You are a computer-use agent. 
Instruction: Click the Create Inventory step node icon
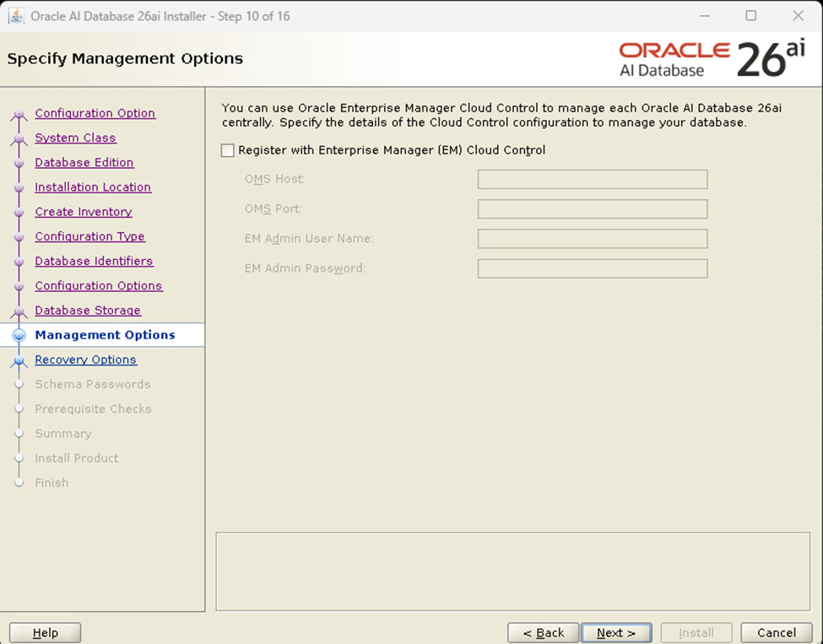pyautogui.click(x=19, y=212)
